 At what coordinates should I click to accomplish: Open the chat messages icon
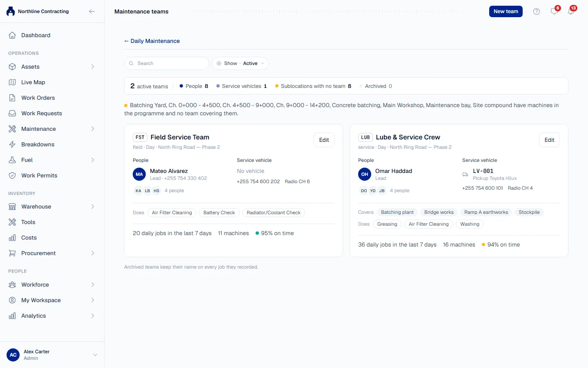tap(554, 11)
